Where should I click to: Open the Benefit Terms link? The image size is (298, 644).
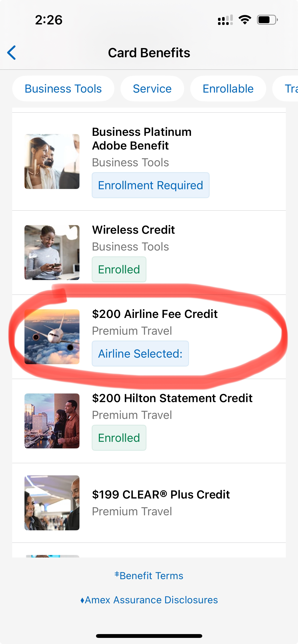coord(149,576)
